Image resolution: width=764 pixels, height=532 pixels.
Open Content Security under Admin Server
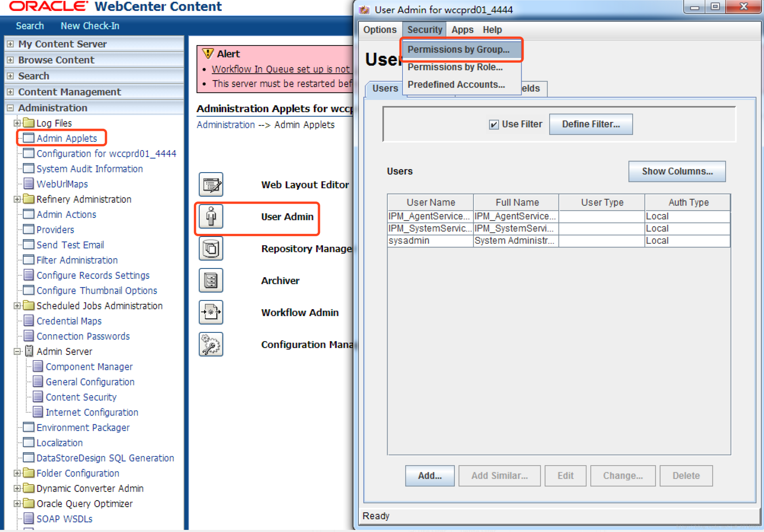pos(81,397)
